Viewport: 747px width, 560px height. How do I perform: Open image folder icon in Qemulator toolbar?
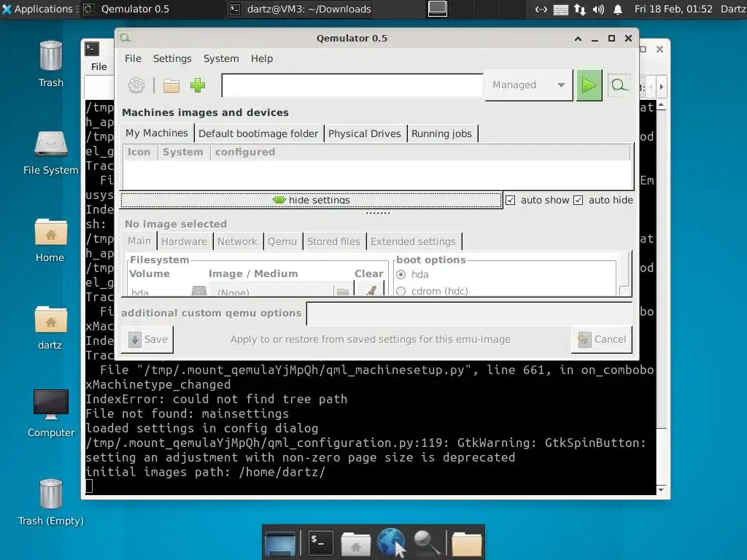pos(171,86)
